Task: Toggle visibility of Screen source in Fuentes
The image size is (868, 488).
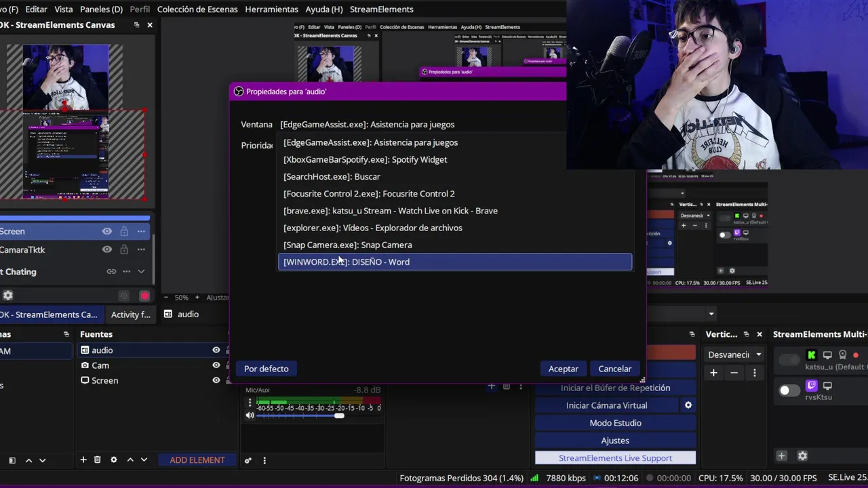Action: [x=216, y=380]
